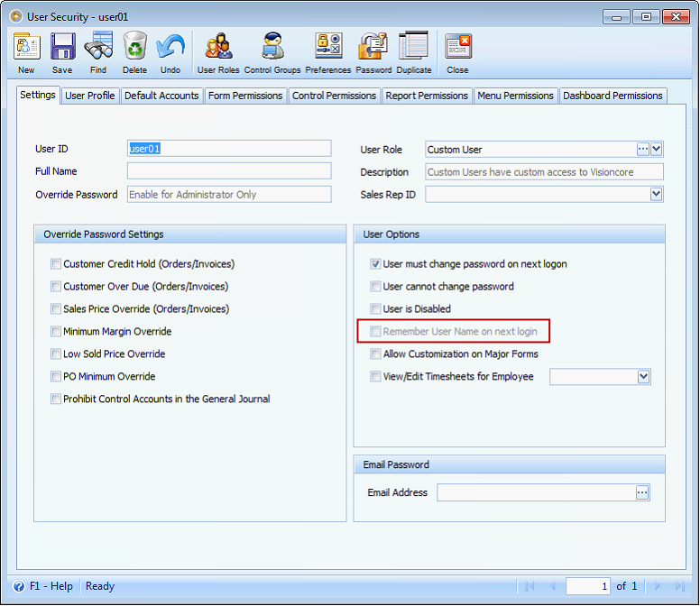Open Find using the binoculars icon
Viewport: 700px width, 606px height.
pos(98,53)
